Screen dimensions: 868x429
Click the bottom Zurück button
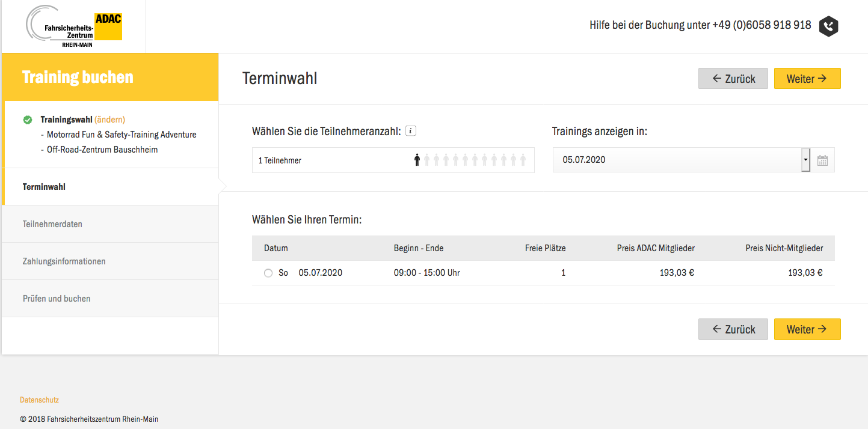coord(733,329)
